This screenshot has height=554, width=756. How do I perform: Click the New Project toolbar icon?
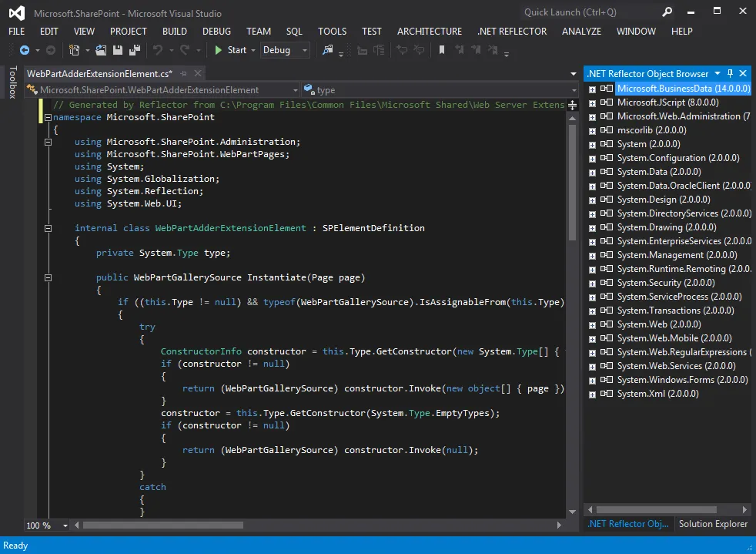coord(75,50)
